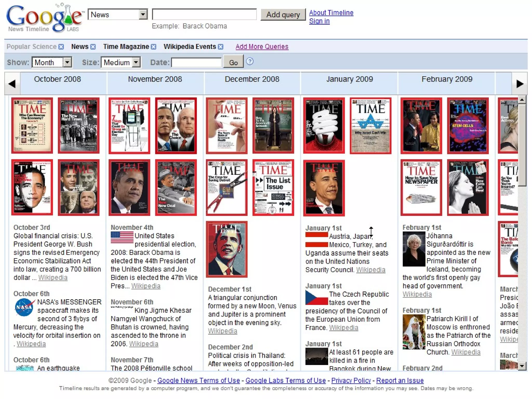532x399 pixels.
Task: Open the Add More Queries link
Action: pos(262,47)
